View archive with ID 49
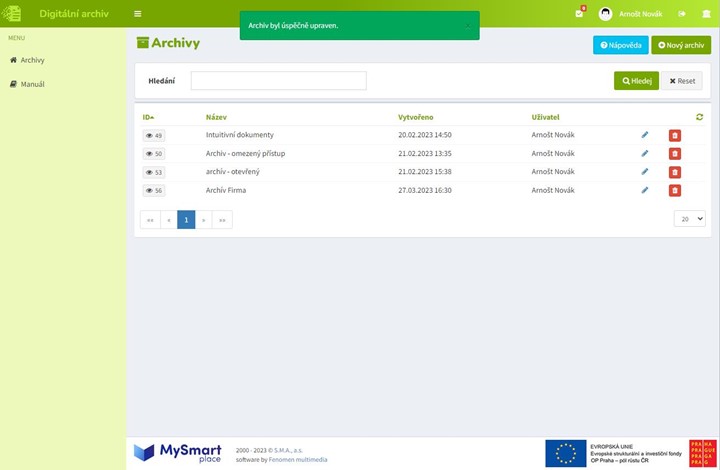This screenshot has height=470, width=720. coord(154,135)
